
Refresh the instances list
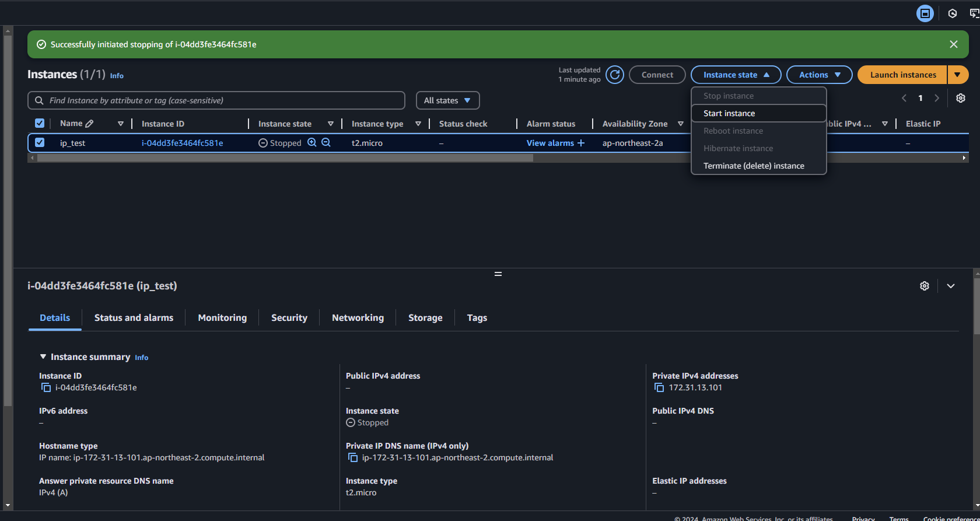615,75
